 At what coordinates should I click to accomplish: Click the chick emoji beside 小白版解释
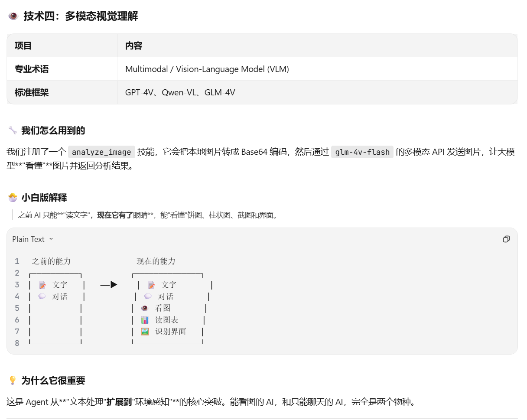(x=13, y=198)
